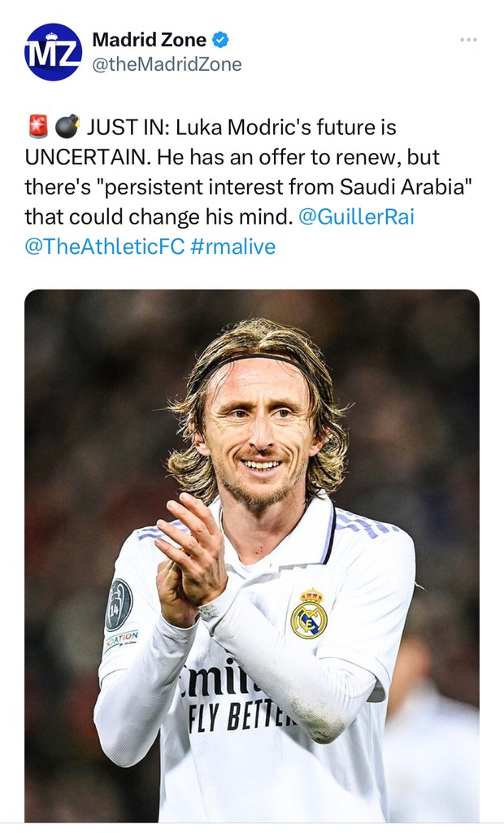
Task: Open the @theMadridZone handle
Action: (167, 64)
